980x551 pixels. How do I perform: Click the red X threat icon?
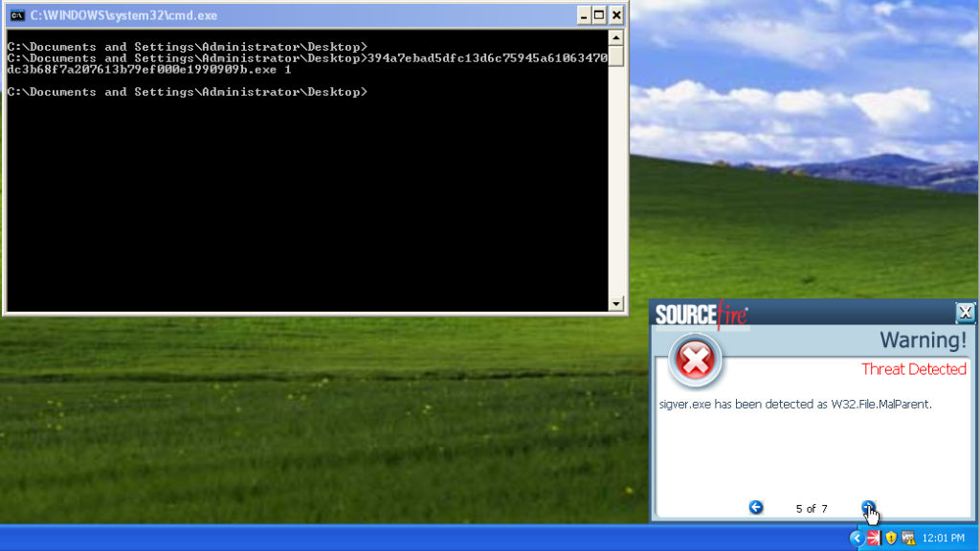(x=695, y=361)
